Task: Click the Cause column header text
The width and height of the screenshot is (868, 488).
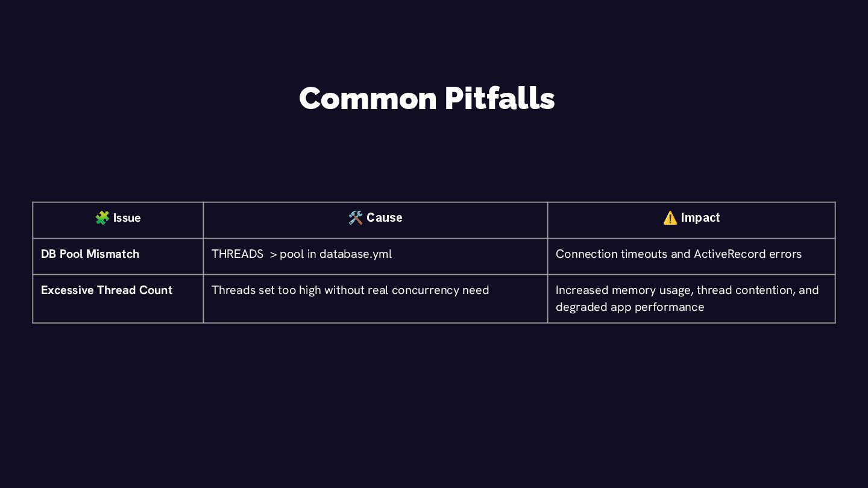Action: [384, 217]
